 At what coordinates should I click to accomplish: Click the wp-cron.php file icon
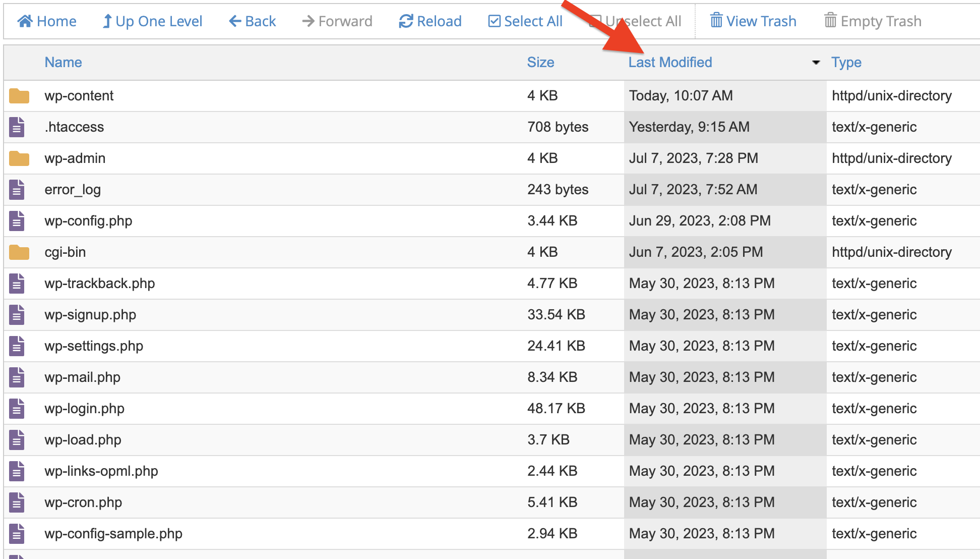coord(17,502)
